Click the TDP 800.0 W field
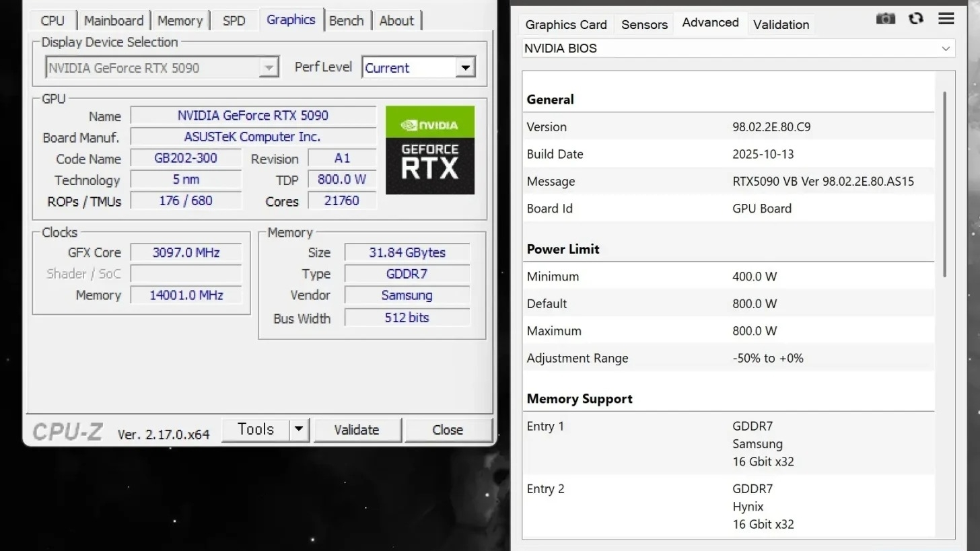 (342, 180)
